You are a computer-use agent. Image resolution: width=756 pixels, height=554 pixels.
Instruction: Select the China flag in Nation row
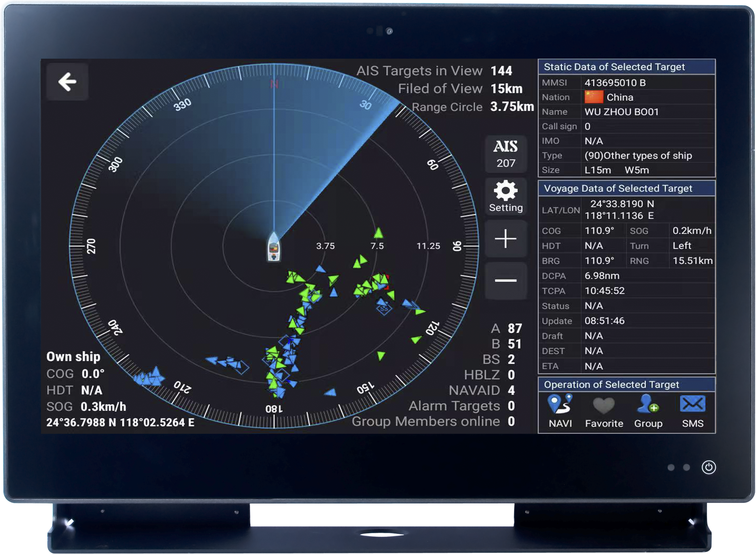tap(594, 97)
